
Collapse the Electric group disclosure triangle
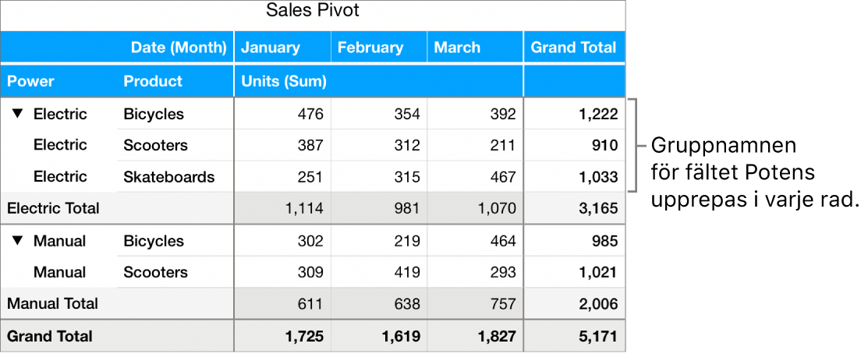coord(18,114)
